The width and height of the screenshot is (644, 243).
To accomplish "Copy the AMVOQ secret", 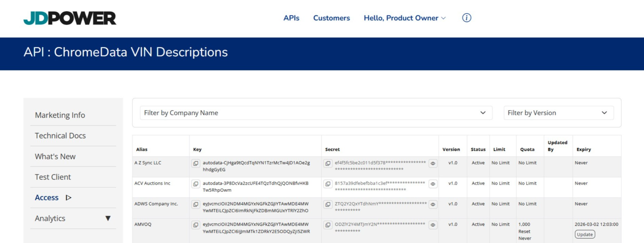I will tap(327, 225).
